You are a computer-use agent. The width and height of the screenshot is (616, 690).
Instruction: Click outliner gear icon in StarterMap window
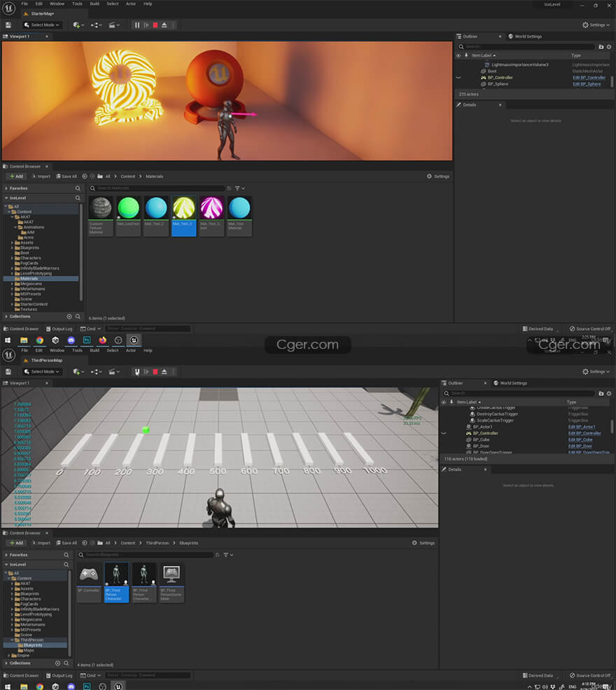point(609,47)
